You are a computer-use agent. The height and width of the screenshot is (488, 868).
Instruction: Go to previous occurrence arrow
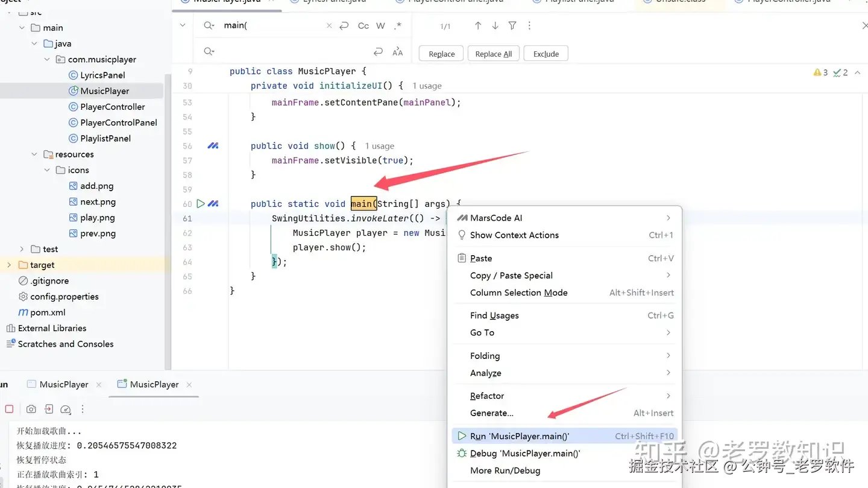click(x=478, y=25)
